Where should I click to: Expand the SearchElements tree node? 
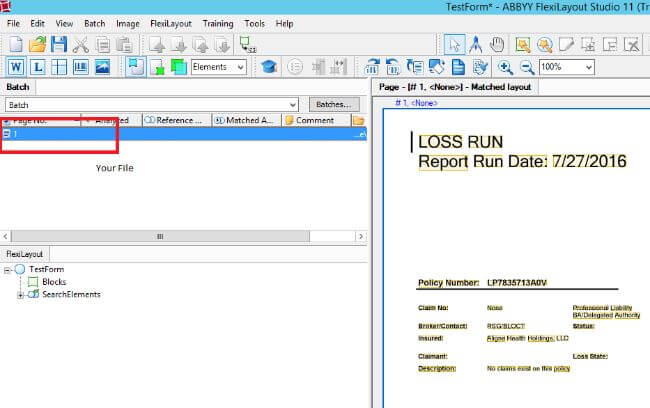point(20,295)
